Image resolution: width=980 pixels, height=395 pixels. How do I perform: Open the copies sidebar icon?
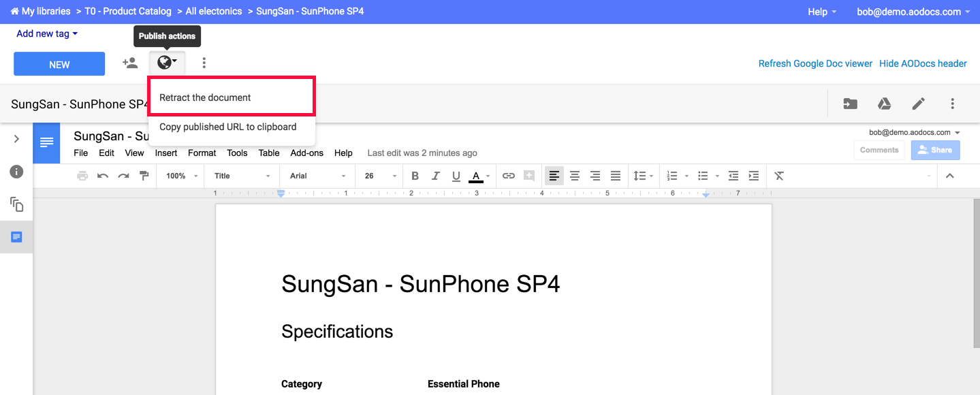coord(16,204)
